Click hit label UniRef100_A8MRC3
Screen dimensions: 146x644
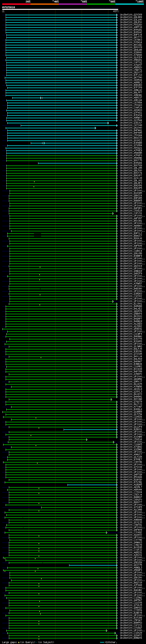click(131, 82)
